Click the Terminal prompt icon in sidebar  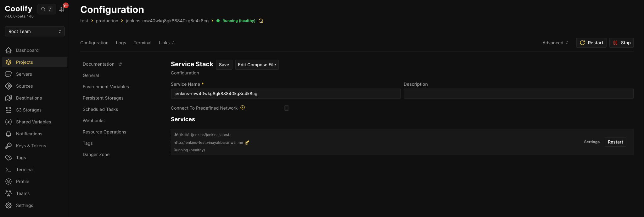pos(8,170)
